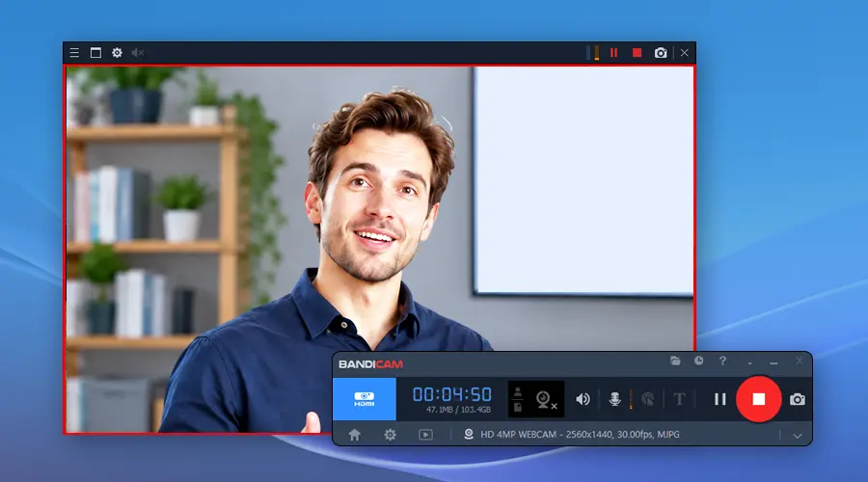
Task: Open the Bandicam home tab
Action: [355, 435]
